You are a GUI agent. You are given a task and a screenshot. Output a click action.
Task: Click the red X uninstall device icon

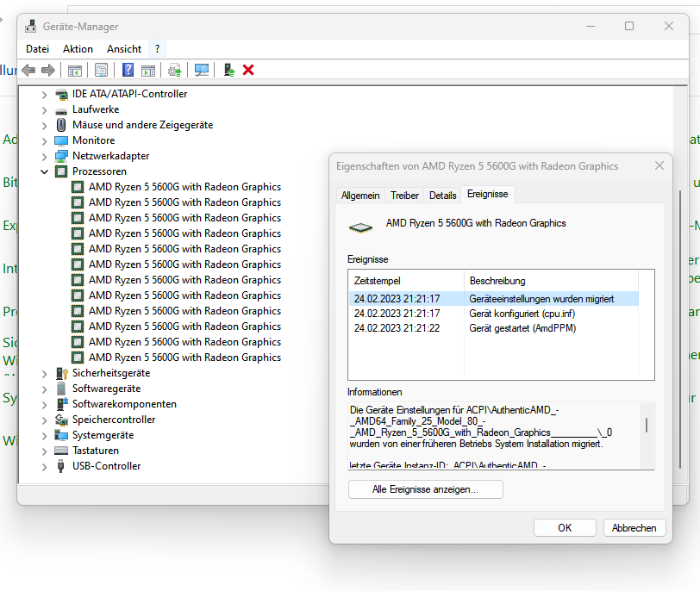(248, 70)
